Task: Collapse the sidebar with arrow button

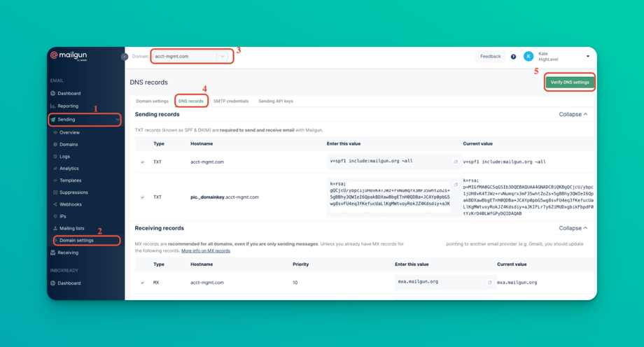Action: [125, 57]
